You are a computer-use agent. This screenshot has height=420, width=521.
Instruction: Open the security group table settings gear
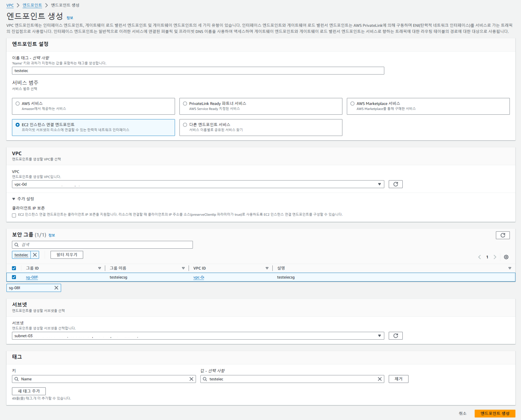point(506,257)
